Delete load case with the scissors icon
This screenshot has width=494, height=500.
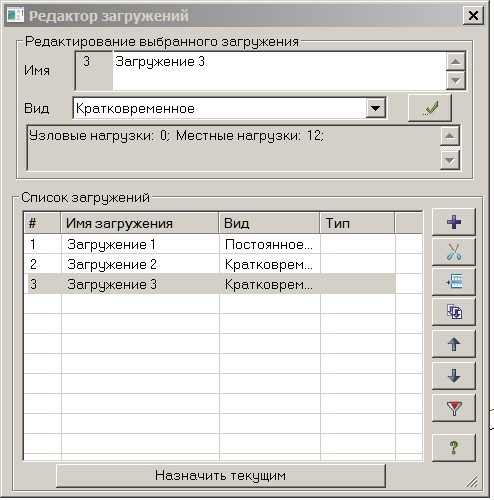(453, 252)
